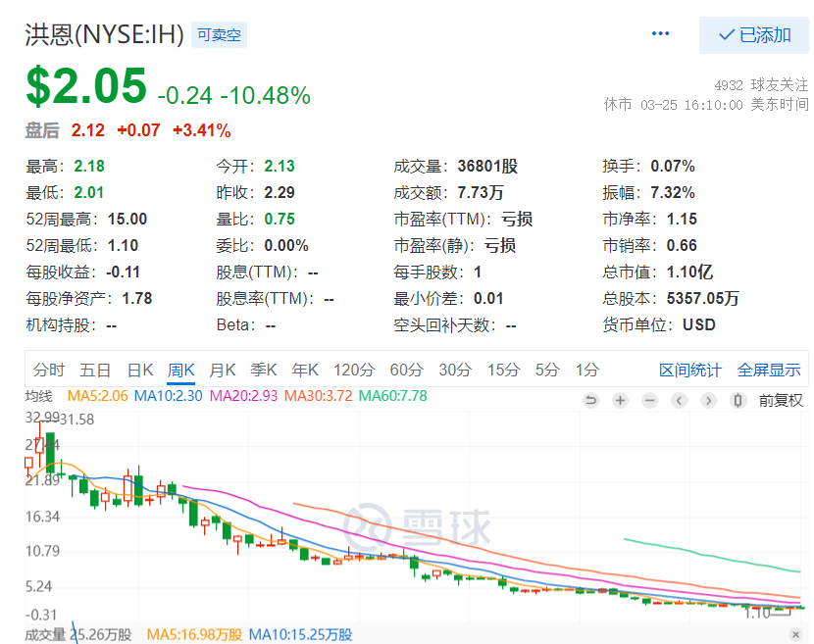This screenshot has width=814, height=644.
Task: Toggle the MA60:7.78 moving average line
Action: [392, 396]
